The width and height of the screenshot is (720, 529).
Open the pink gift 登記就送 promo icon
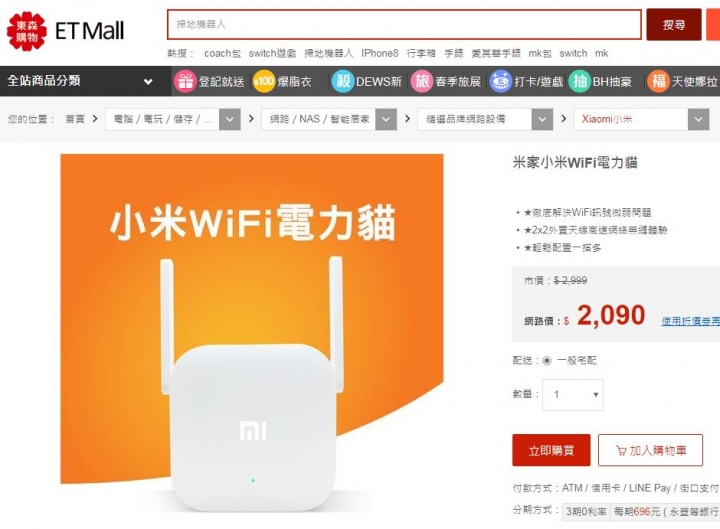(185, 81)
